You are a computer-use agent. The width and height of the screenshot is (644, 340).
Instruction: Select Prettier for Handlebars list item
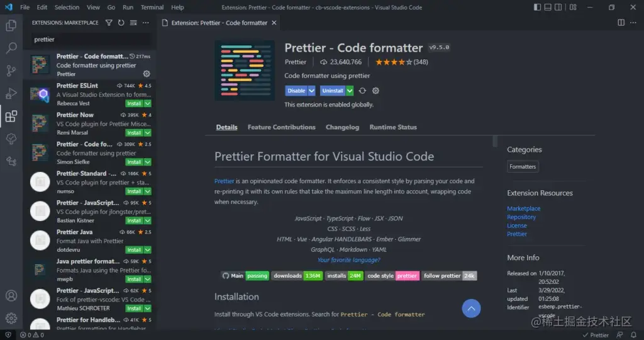click(89, 323)
